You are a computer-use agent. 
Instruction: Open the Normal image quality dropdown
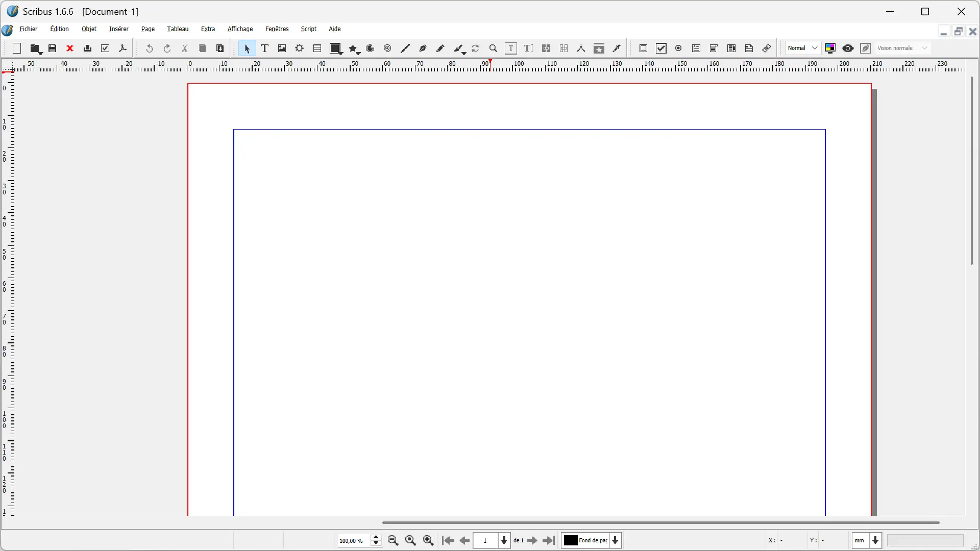click(803, 48)
